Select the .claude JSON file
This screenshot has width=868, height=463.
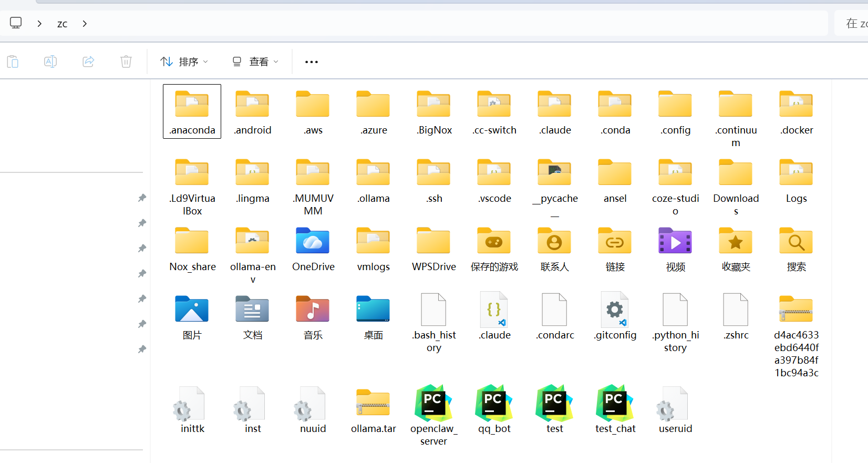pyautogui.click(x=494, y=316)
